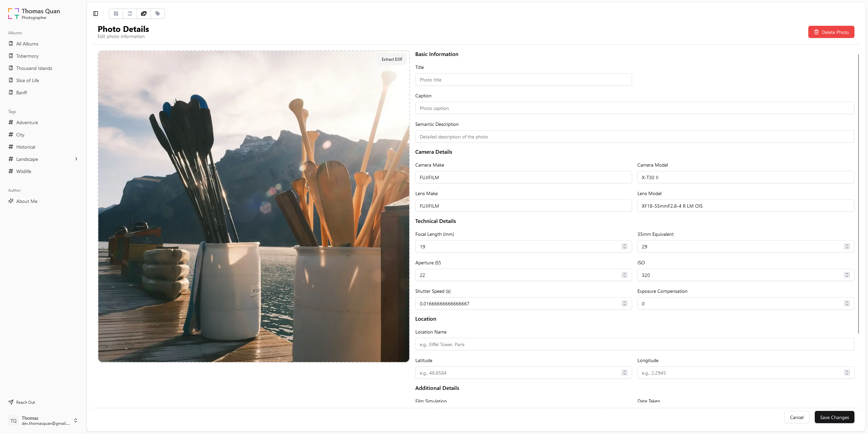
Task: Click the ISO field stepper arrows
Action: pyautogui.click(x=847, y=275)
